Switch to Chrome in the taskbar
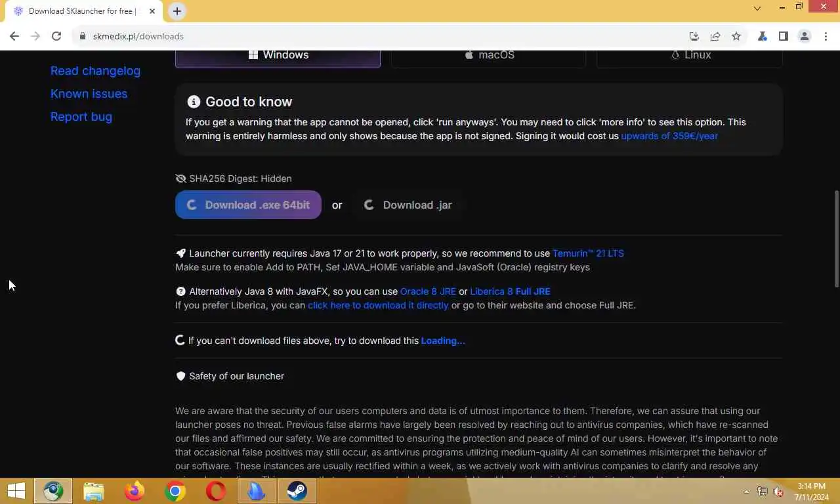Image resolution: width=840 pixels, height=504 pixels. tap(175, 491)
